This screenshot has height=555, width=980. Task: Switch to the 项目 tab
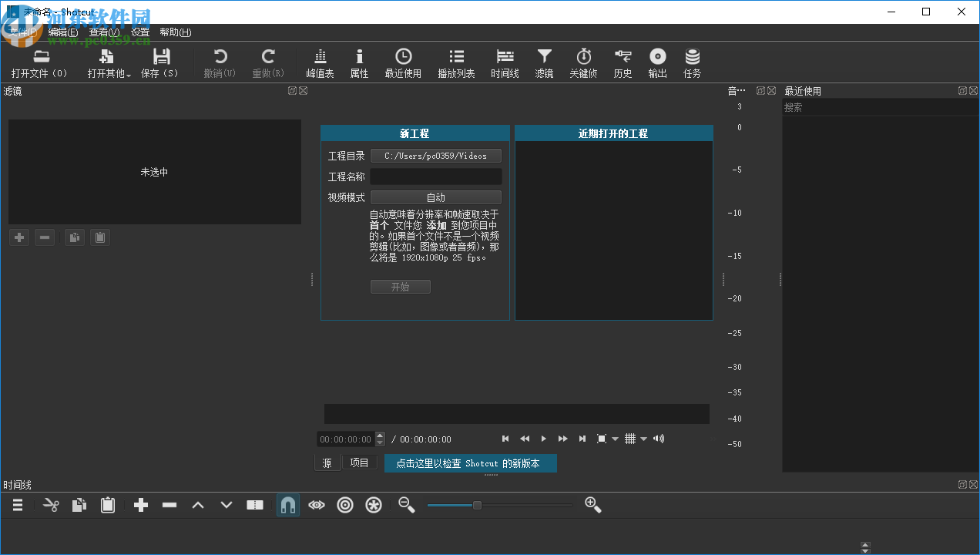[359, 462]
